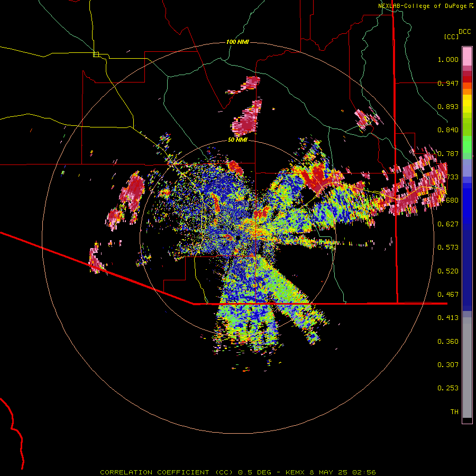The height and width of the screenshot is (476, 476).
Task: Select the 1.000 scale value
Action: point(448,59)
